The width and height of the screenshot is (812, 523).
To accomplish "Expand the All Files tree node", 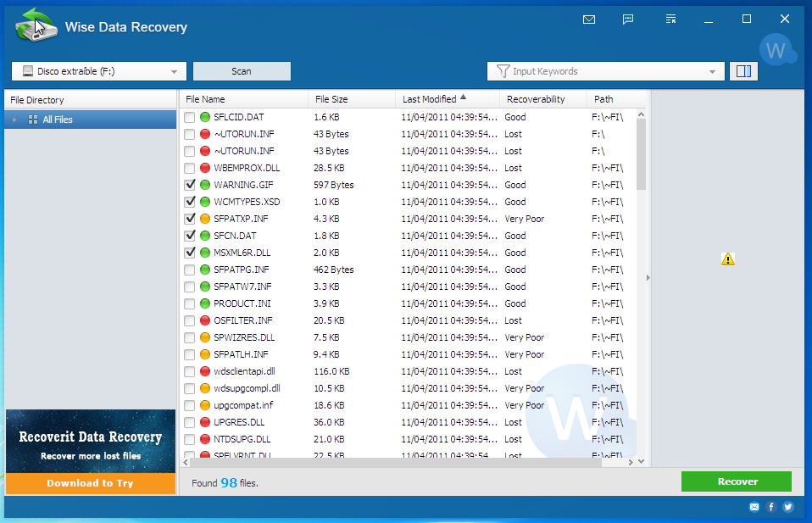I will (x=14, y=120).
